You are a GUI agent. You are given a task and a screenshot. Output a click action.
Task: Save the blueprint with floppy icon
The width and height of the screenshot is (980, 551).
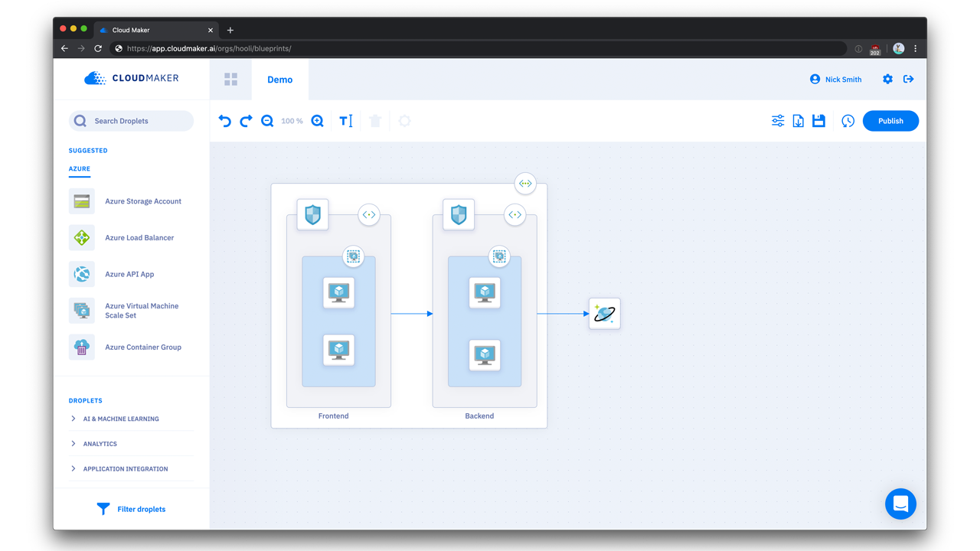tap(818, 121)
